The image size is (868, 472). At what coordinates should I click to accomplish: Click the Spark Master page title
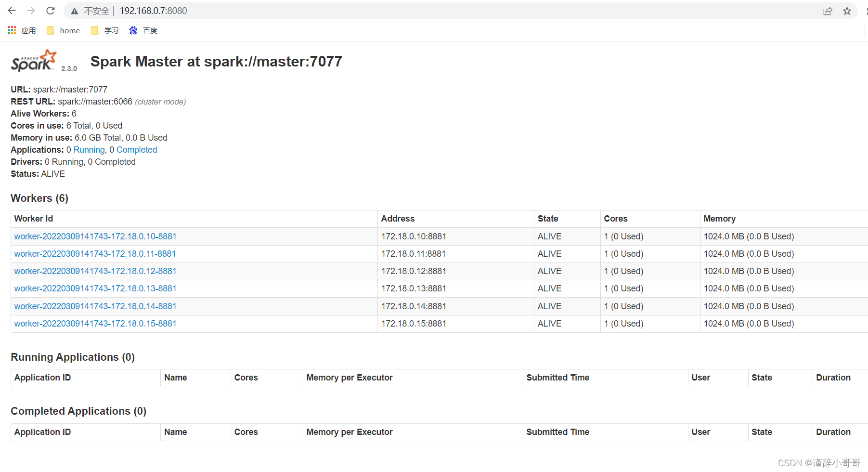(x=216, y=62)
